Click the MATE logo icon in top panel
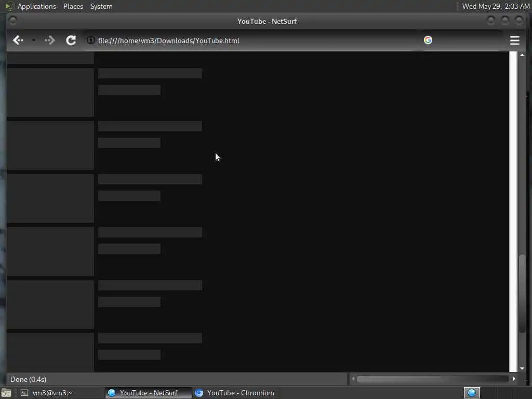 (x=9, y=6)
